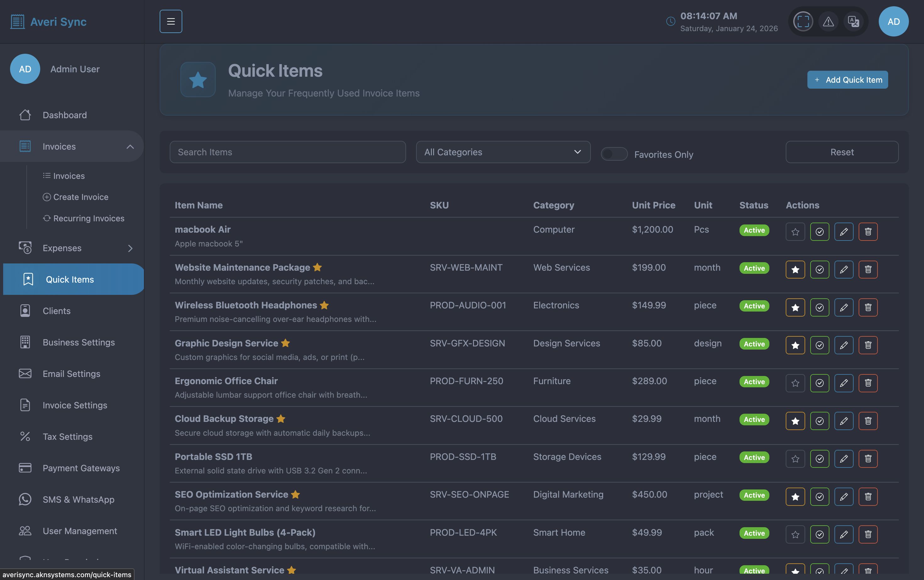
Task: Click the fullscreen icon in top bar
Action: click(x=803, y=21)
